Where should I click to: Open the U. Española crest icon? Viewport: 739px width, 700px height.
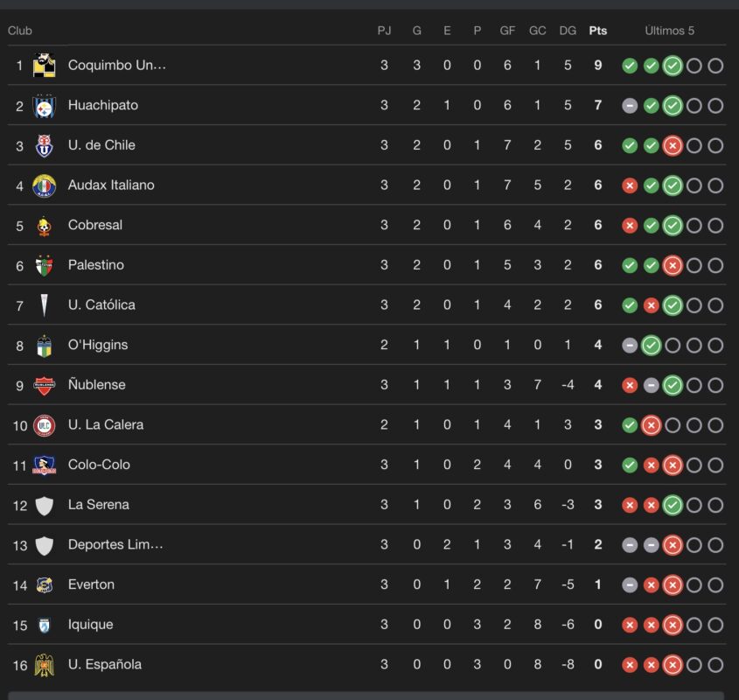coord(44,665)
